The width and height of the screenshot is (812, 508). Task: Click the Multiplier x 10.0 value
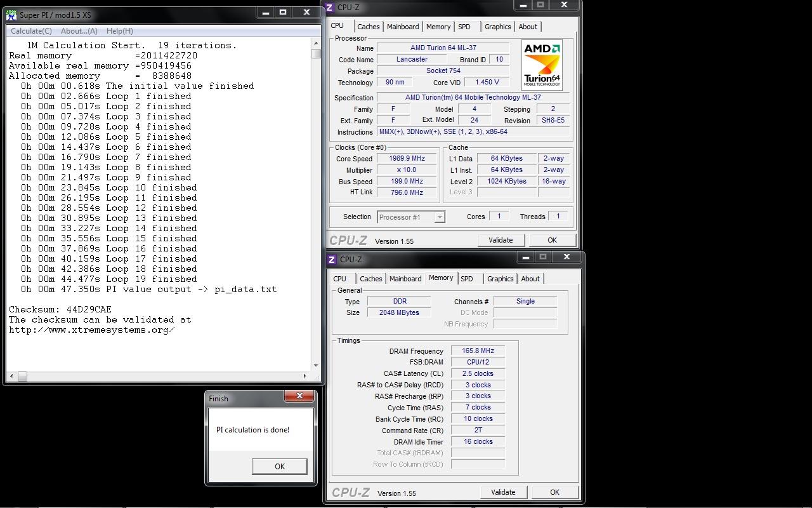coord(407,170)
